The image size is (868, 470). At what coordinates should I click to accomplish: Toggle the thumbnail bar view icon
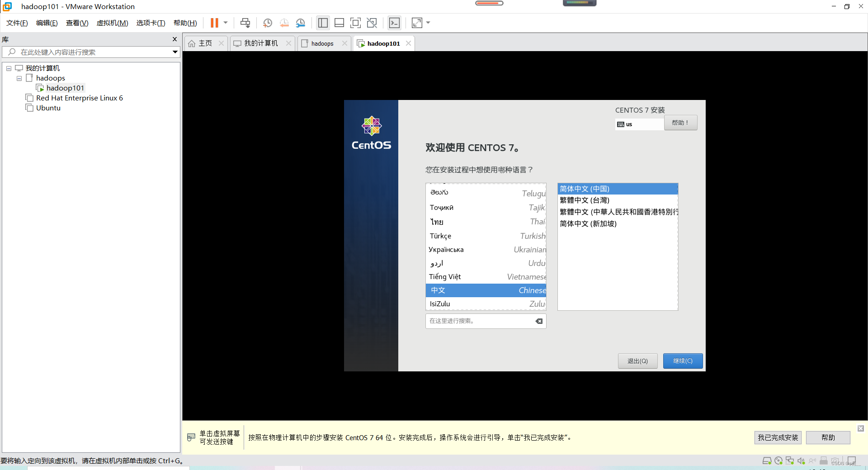[339, 23]
